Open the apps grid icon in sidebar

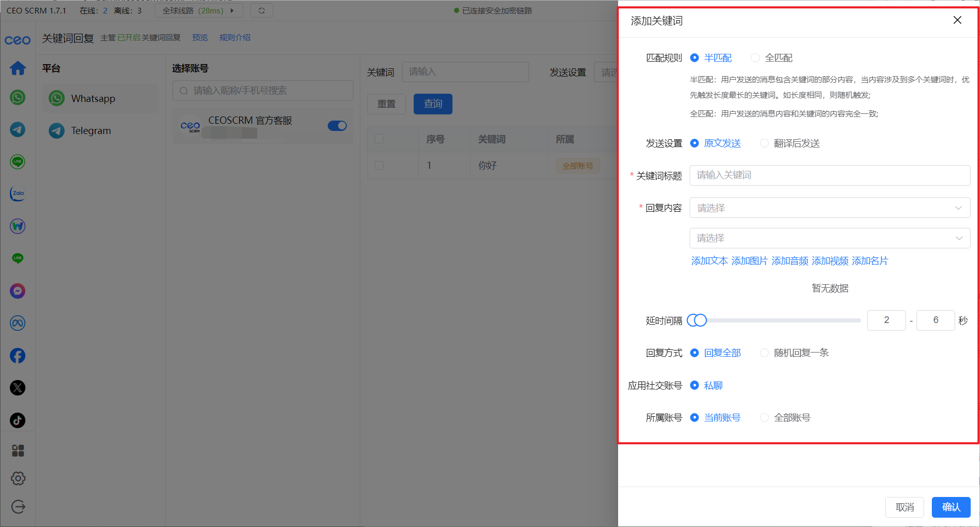point(18,451)
